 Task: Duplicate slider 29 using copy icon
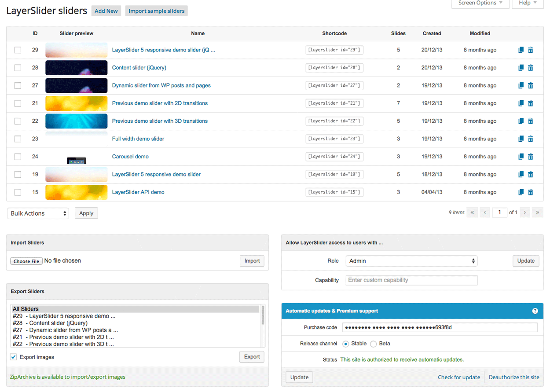tap(521, 50)
